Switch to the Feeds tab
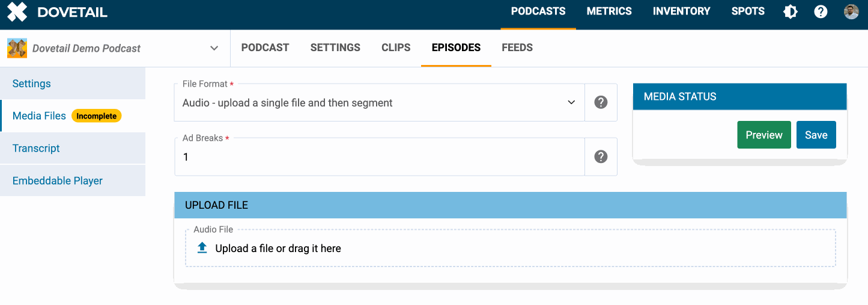 click(517, 48)
